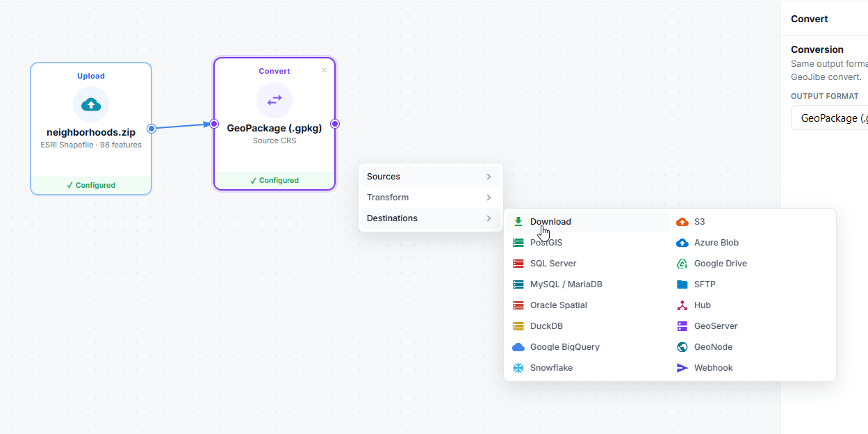868x434 pixels.
Task: Select the Google BigQuery cloud icon
Action: [x=518, y=347]
